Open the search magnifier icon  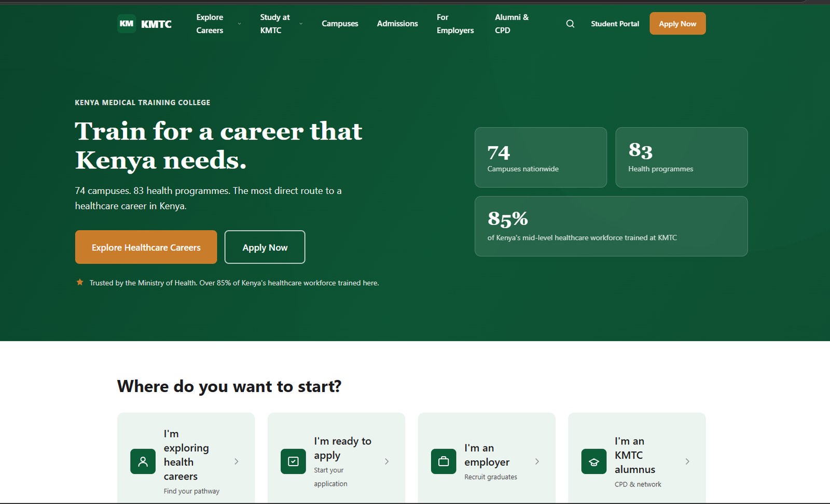pyautogui.click(x=570, y=24)
